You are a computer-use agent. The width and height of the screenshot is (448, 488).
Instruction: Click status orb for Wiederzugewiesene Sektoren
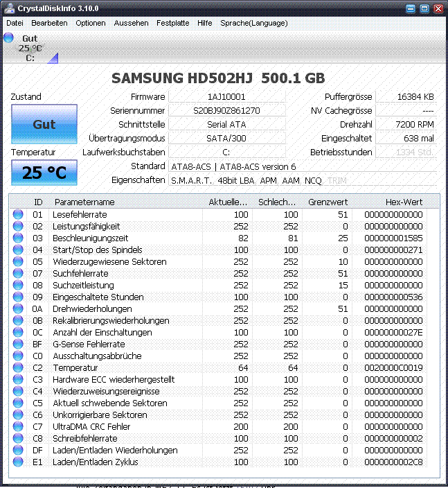(18, 261)
